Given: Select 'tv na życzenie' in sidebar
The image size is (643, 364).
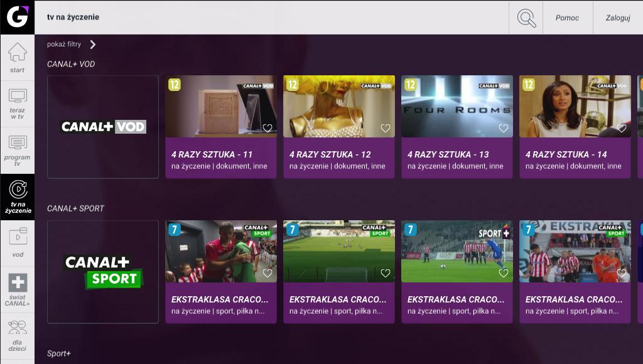Looking at the screenshot, I should tap(18, 197).
